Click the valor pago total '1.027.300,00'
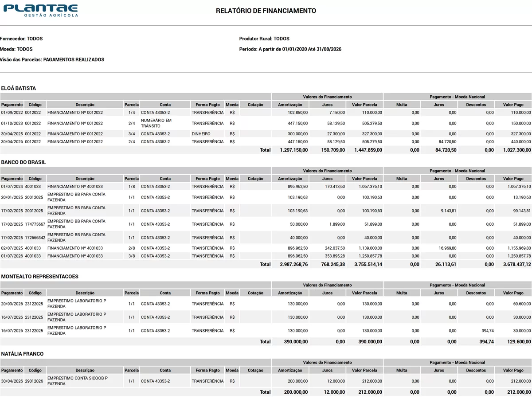532x399 pixels. [517, 150]
